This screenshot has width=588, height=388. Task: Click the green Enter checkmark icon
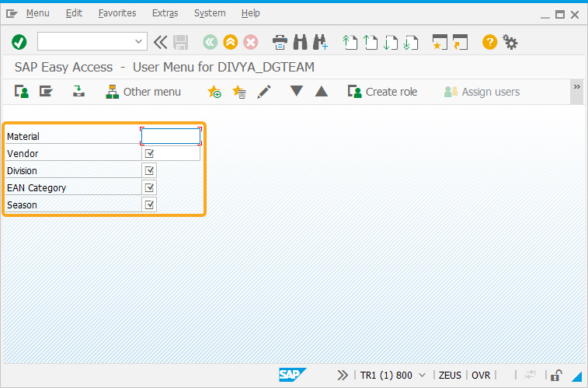19,42
